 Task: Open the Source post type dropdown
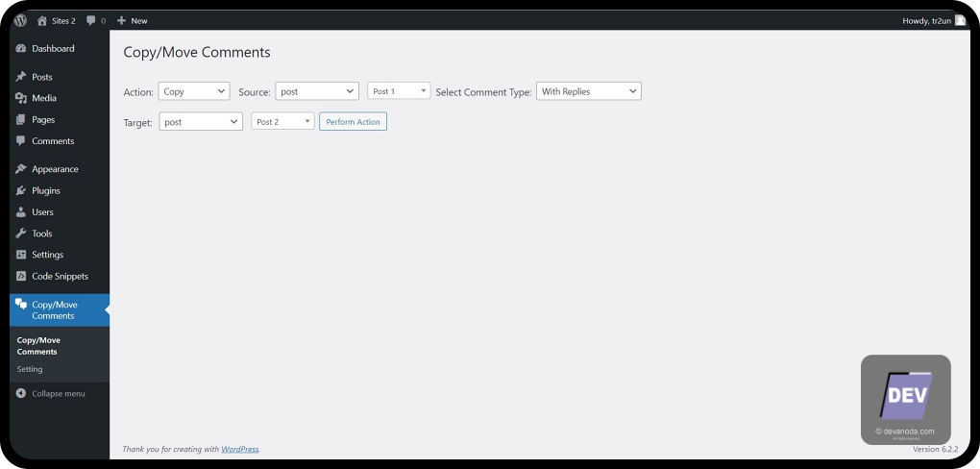tap(317, 91)
